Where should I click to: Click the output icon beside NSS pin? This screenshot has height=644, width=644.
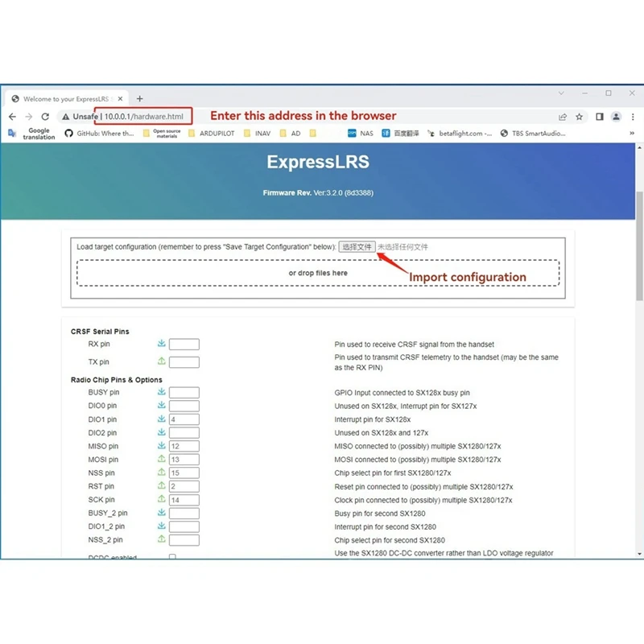point(162,472)
